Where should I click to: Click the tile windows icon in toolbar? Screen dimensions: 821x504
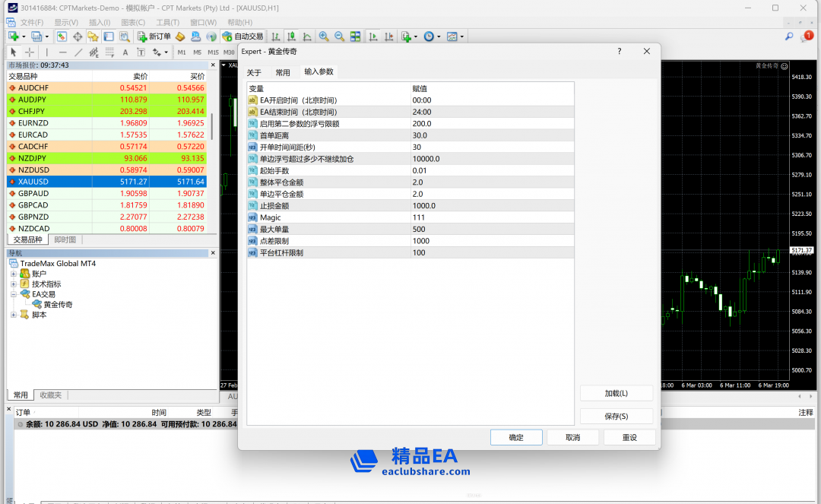tap(355, 36)
